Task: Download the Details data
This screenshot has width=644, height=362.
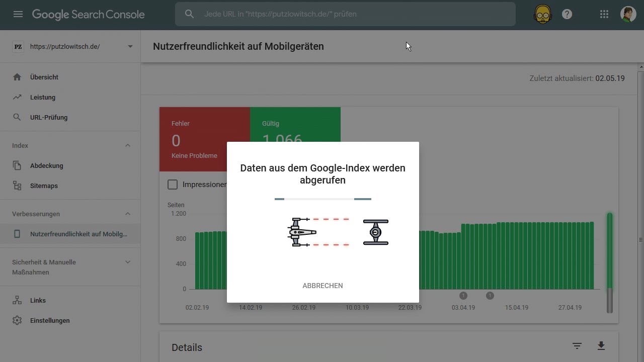Action: [601, 346]
